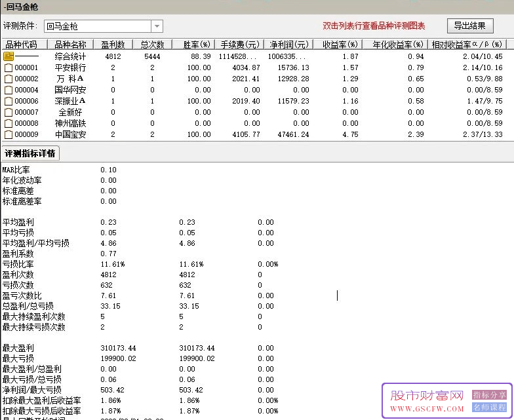Click the document icon for 000001
This screenshot has height=420, width=514.
9,68
